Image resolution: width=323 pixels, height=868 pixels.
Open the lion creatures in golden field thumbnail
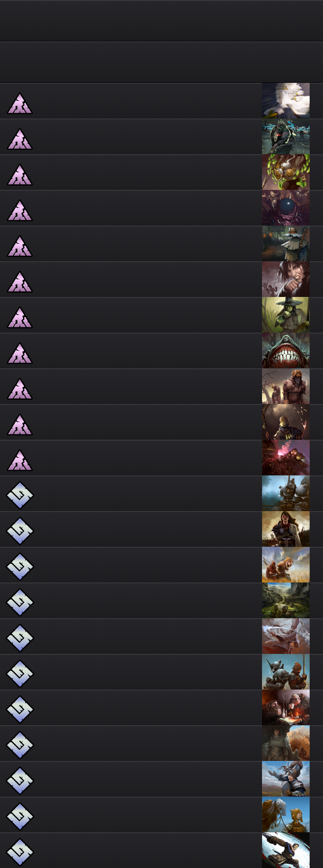pyautogui.click(x=286, y=565)
